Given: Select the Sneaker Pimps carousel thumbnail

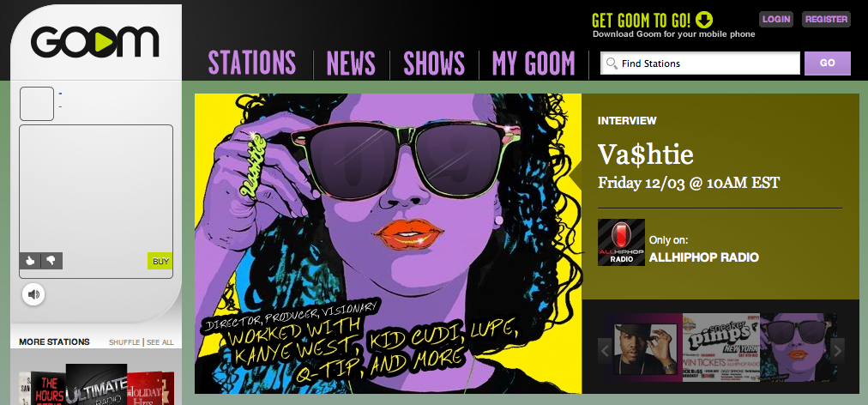Looking at the screenshot, I should click(720, 348).
